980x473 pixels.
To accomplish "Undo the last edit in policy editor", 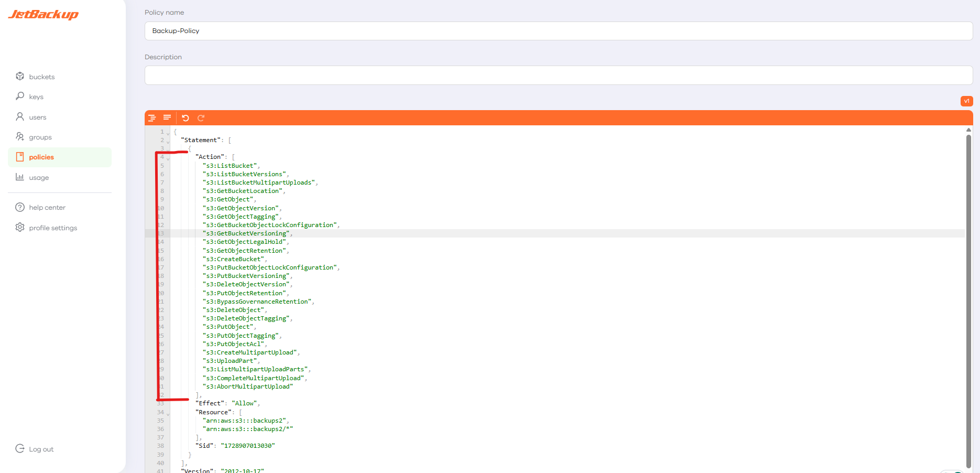I will pos(186,118).
